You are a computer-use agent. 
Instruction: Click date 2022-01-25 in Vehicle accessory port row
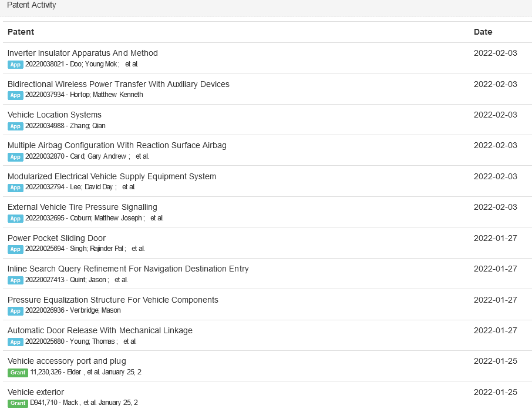(x=496, y=361)
